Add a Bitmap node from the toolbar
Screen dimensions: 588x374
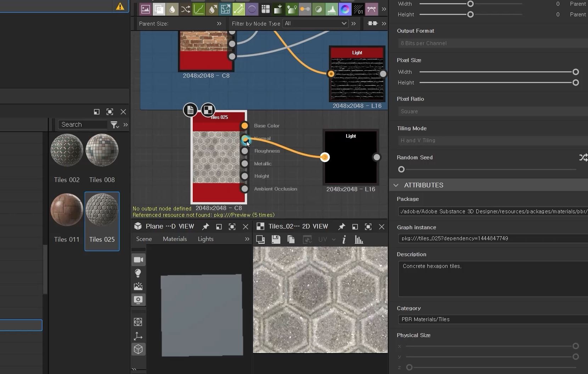click(x=145, y=9)
